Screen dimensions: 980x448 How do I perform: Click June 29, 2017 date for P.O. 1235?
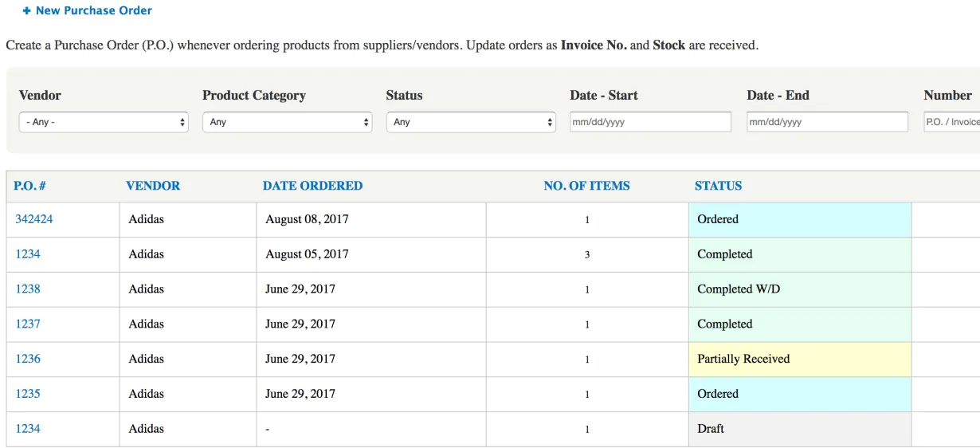[x=371, y=394]
